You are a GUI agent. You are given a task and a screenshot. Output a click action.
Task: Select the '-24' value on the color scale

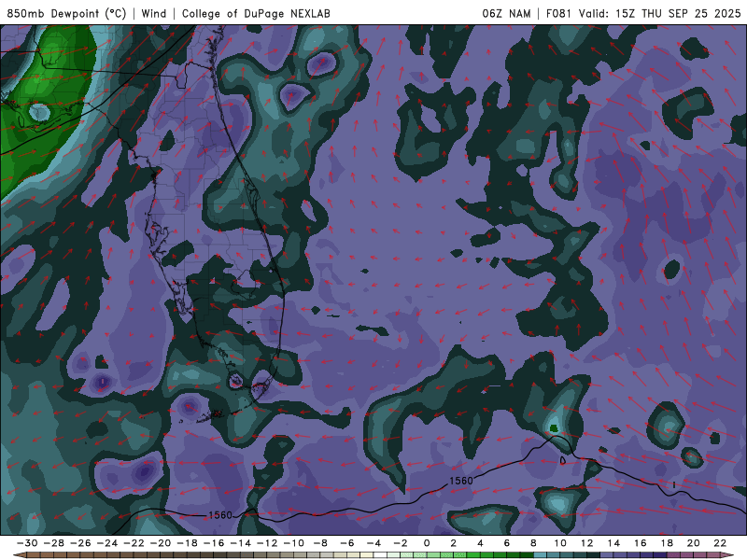(107, 543)
